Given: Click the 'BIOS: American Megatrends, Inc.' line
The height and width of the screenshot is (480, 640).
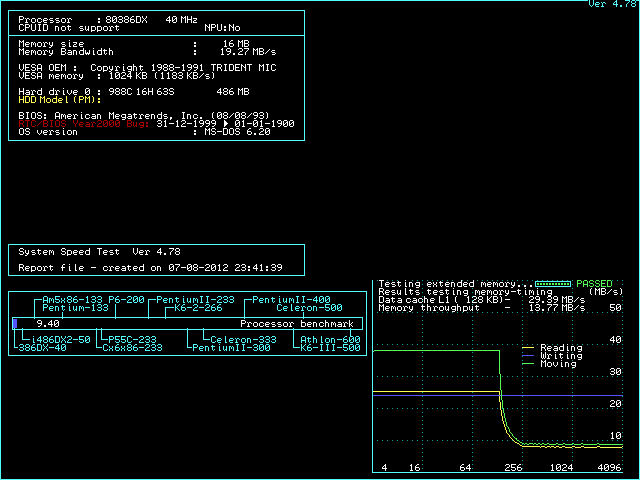Looking at the screenshot, I should [144, 116].
